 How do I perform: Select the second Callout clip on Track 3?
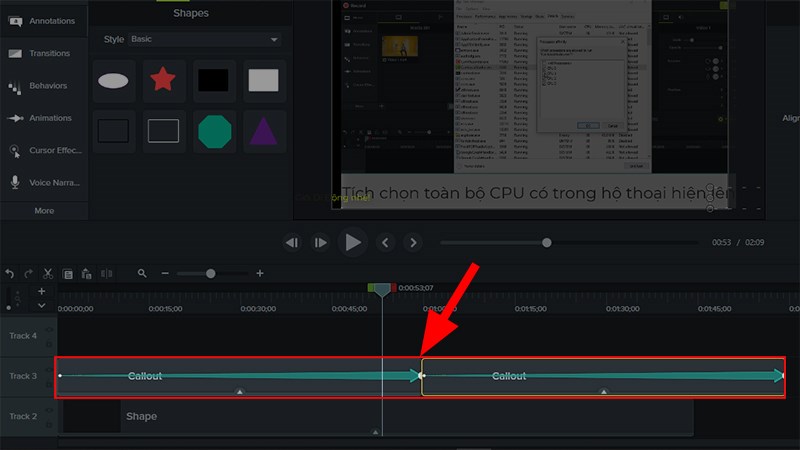tap(603, 377)
